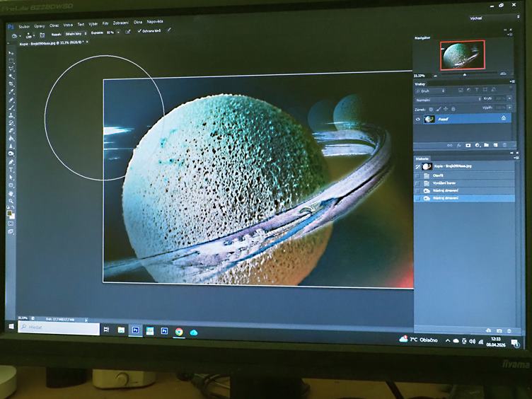Click the foreground color swatch
Screen dimensions: 532x399
pos(10,212)
